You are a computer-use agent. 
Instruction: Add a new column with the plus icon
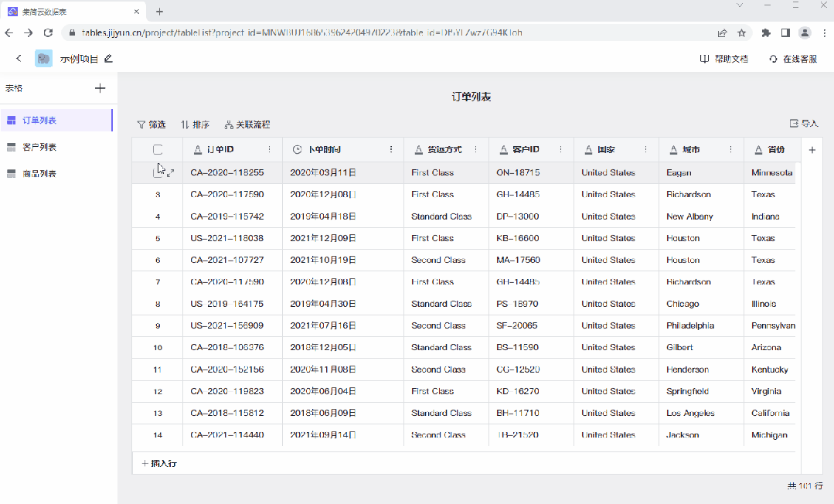(812, 150)
